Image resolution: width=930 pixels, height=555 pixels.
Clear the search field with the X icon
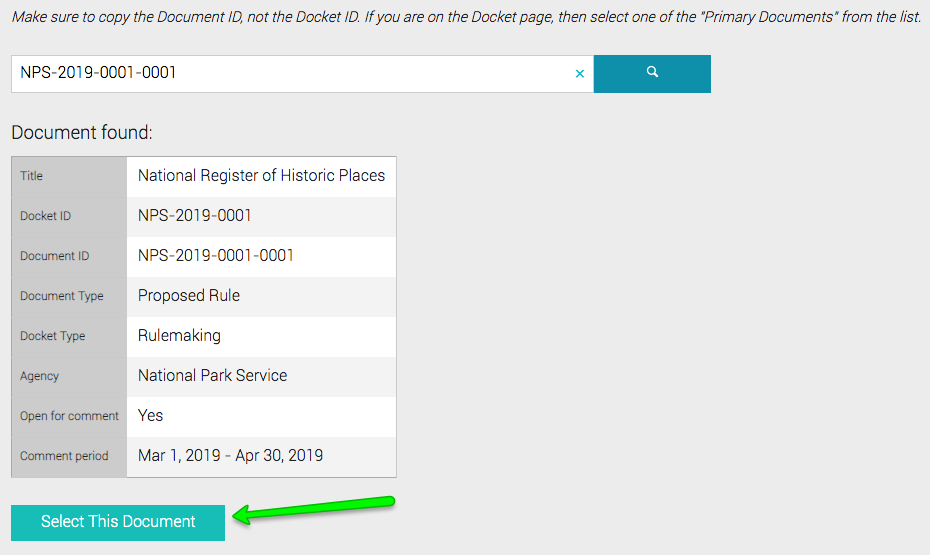[580, 74]
